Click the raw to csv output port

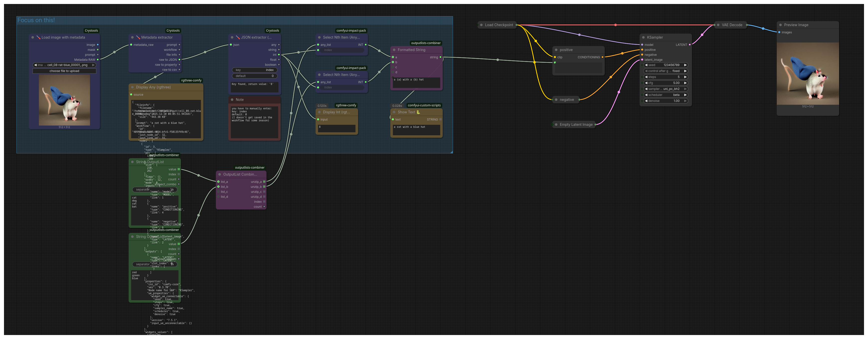pos(179,70)
